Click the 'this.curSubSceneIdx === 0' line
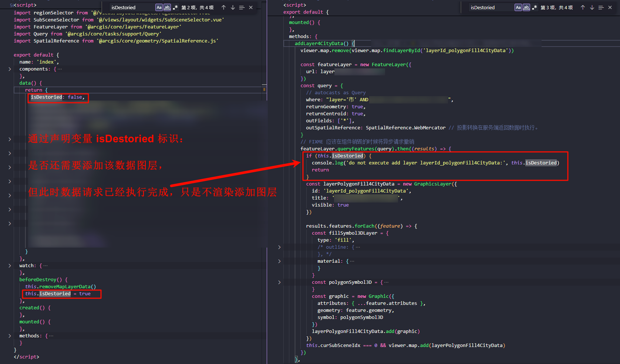Image resolution: width=620 pixels, height=364 pixels. coord(405,346)
